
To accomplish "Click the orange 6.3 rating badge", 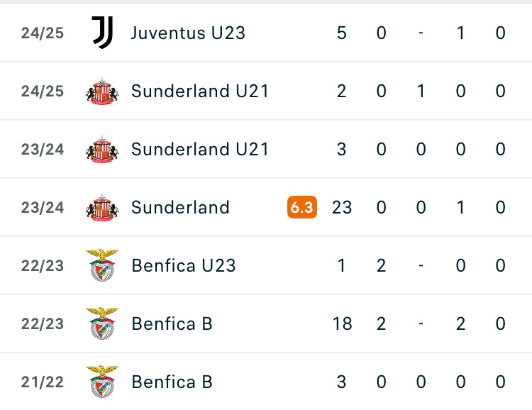I will [x=302, y=207].
